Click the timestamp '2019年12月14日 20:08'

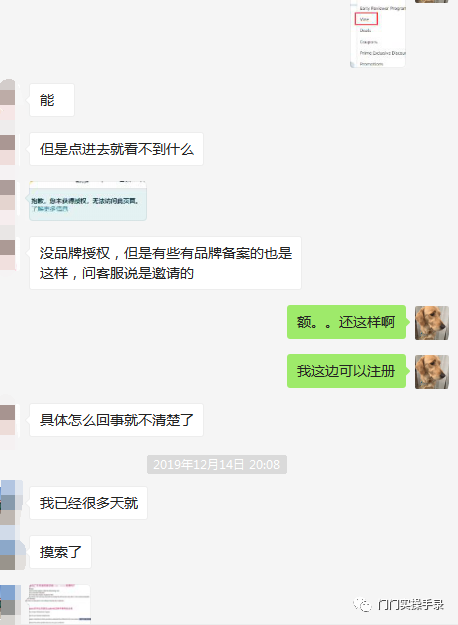click(x=217, y=464)
